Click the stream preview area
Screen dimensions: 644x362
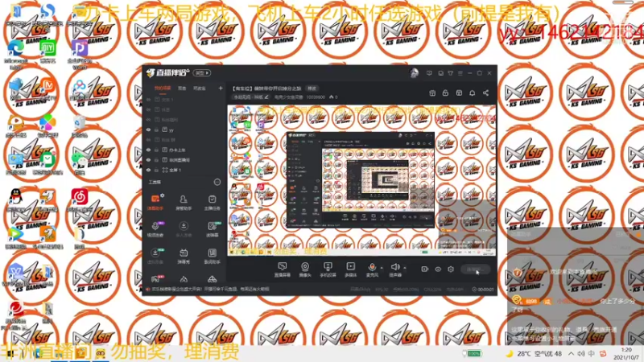click(x=361, y=180)
